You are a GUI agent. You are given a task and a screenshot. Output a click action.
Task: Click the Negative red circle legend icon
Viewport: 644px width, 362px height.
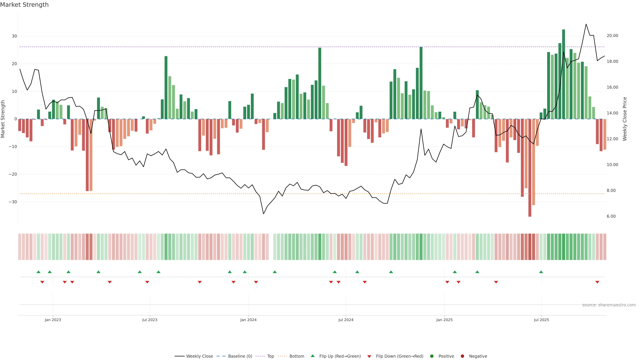point(462,356)
